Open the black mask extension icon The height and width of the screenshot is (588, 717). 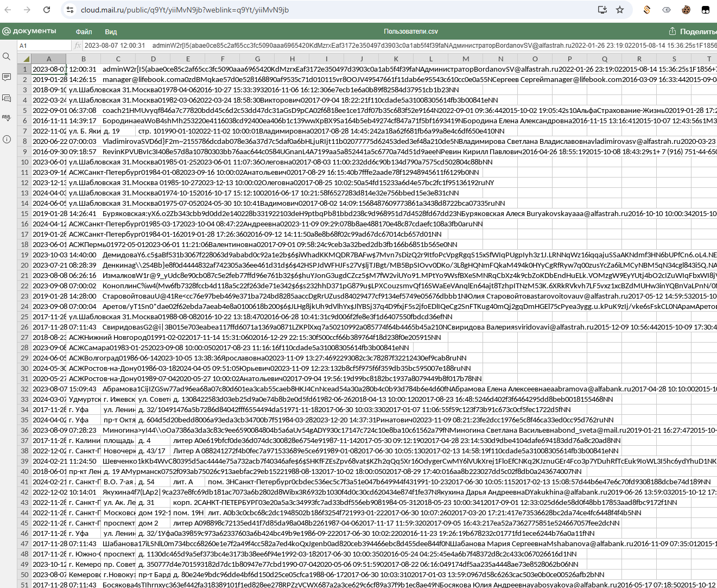point(705,10)
